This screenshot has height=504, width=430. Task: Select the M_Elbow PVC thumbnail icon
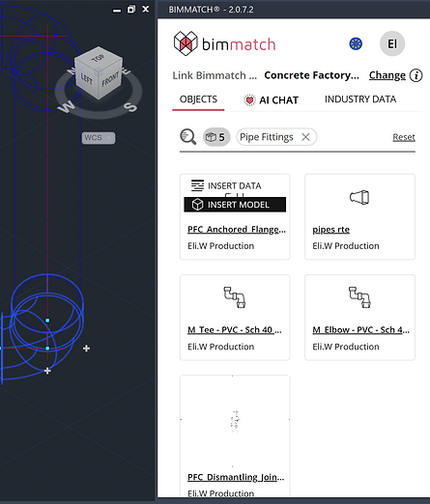point(359,297)
